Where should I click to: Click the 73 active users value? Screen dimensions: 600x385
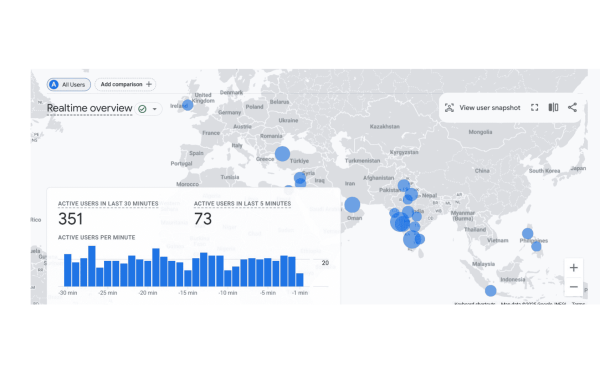click(203, 219)
